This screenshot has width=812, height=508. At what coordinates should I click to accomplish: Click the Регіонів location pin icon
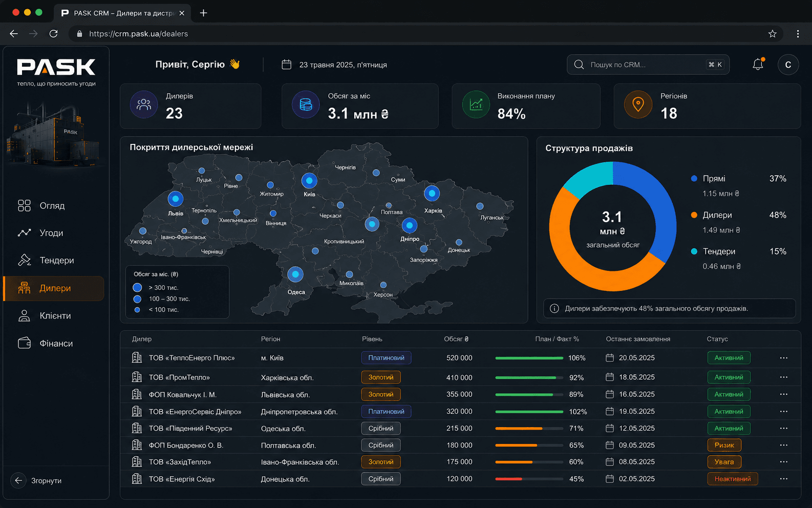(638, 104)
